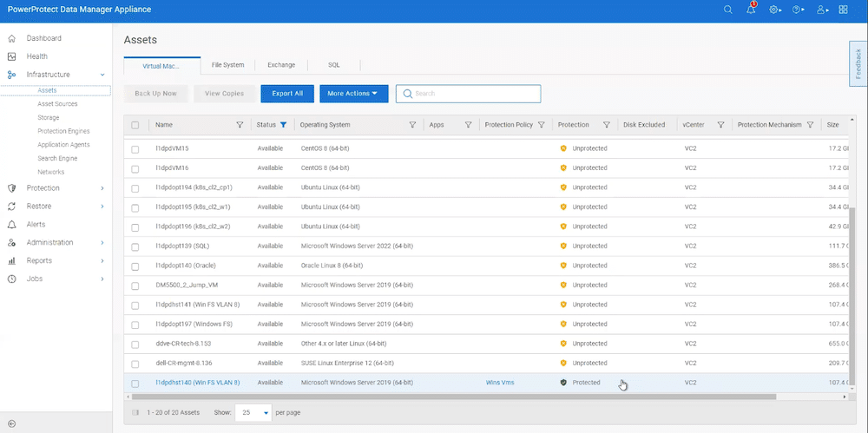Filter the Protection Mechanism column
This screenshot has width=868, height=433.
click(x=810, y=125)
